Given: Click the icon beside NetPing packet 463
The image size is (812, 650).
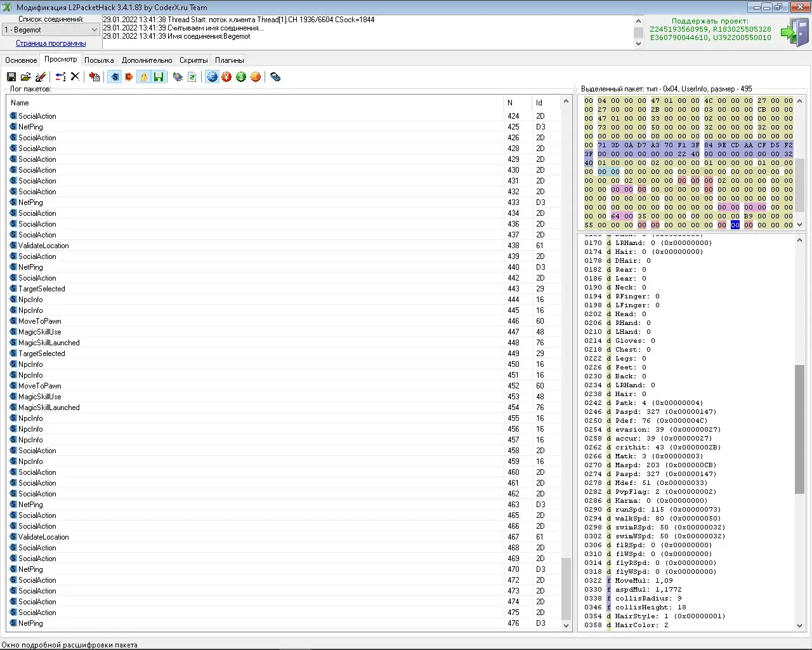Looking at the screenshot, I should pos(13,505).
